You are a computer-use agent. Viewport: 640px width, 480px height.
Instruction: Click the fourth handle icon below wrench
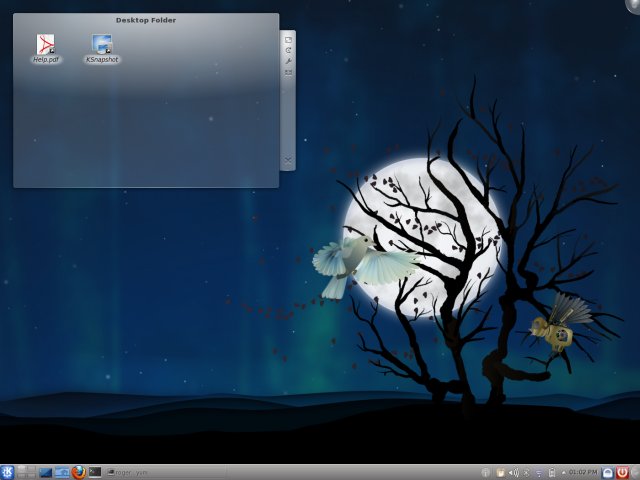pos(288,73)
